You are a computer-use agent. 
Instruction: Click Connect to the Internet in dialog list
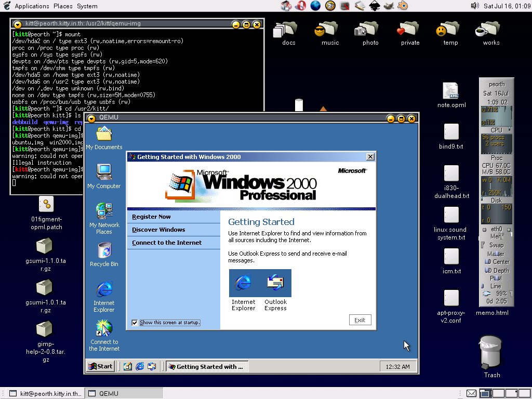click(x=167, y=243)
